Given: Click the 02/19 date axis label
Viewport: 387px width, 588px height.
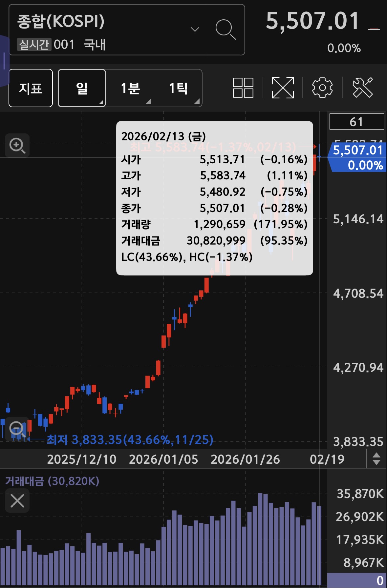Looking at the screenshot, I should 327,459.
